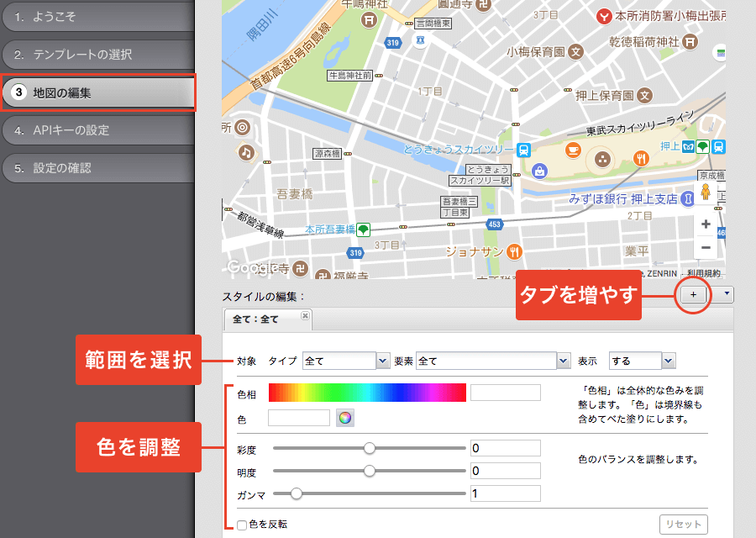Click the map zoom out minus button
This screenshot has height=538, width=756.
706,248
